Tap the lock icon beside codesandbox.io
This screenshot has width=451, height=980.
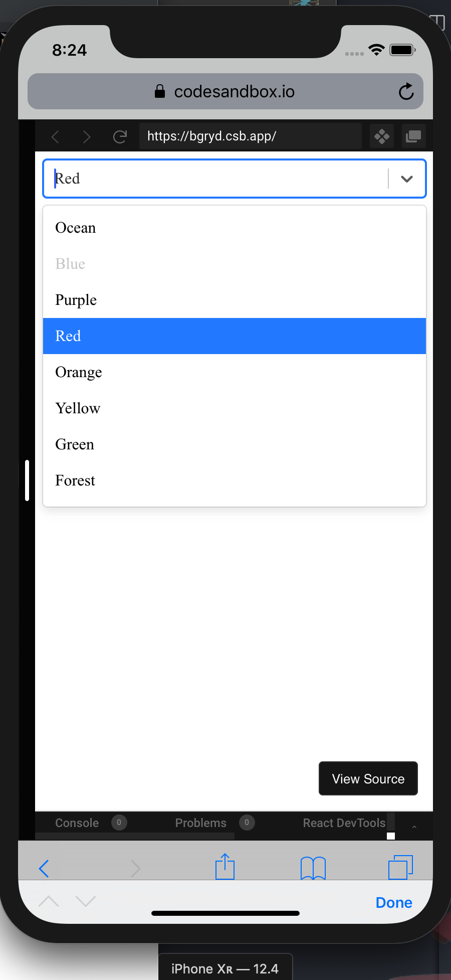[159, 91]
